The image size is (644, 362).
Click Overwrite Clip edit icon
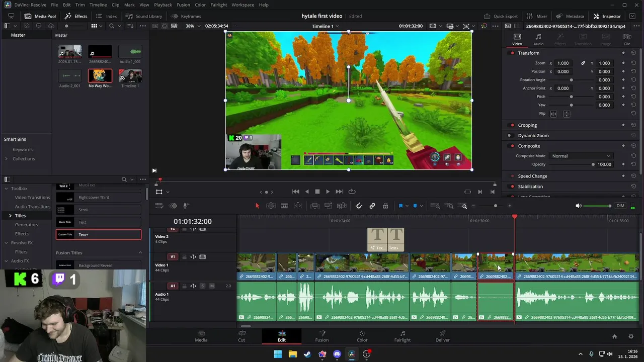point(328,206)
